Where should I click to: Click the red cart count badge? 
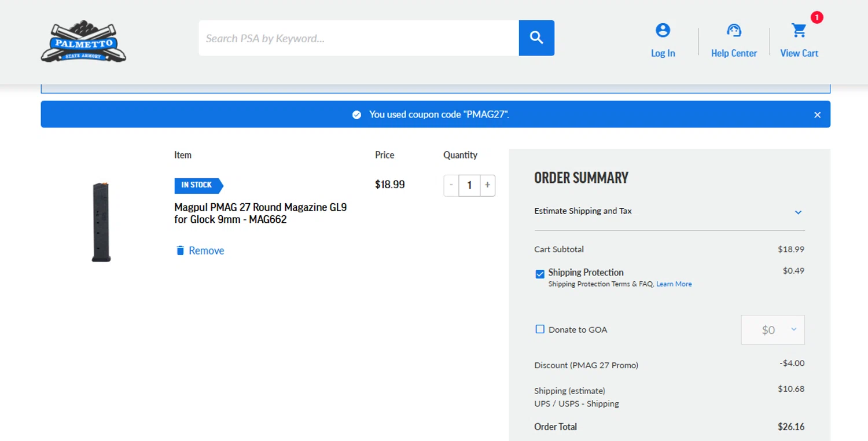point(816,18)
